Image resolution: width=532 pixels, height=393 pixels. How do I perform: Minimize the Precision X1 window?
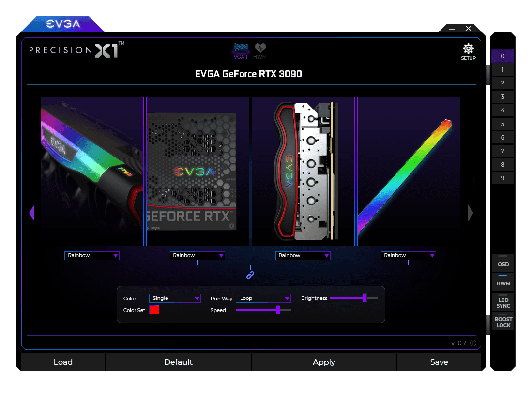452,29
